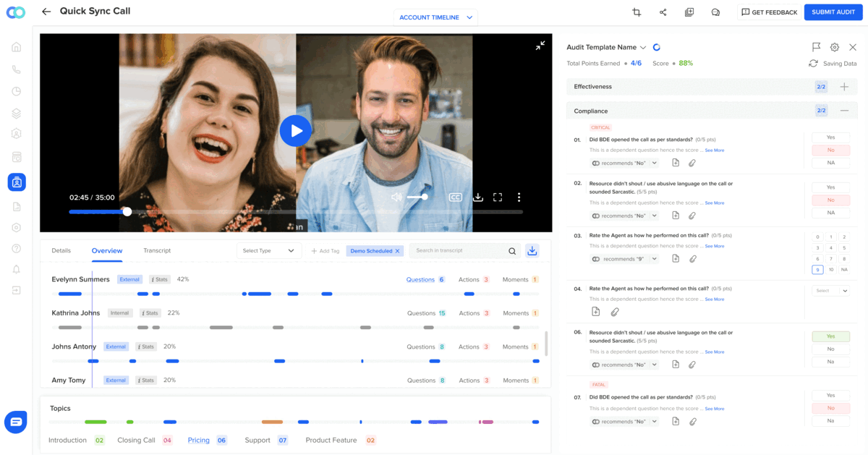Image resolution: width=868 pixels, height=455 pixels.
Task: Flag the audit using the flag icon
Action: tap(816, 46)
